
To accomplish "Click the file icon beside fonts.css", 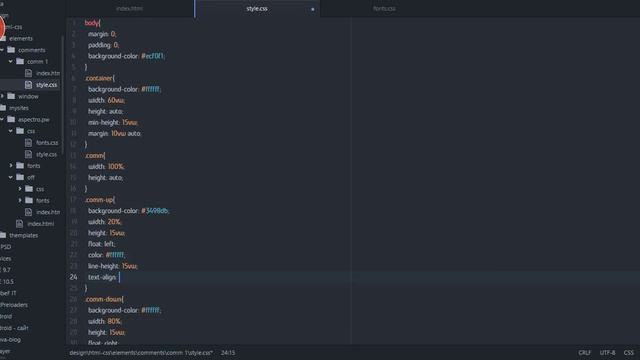I will [28, 142].
